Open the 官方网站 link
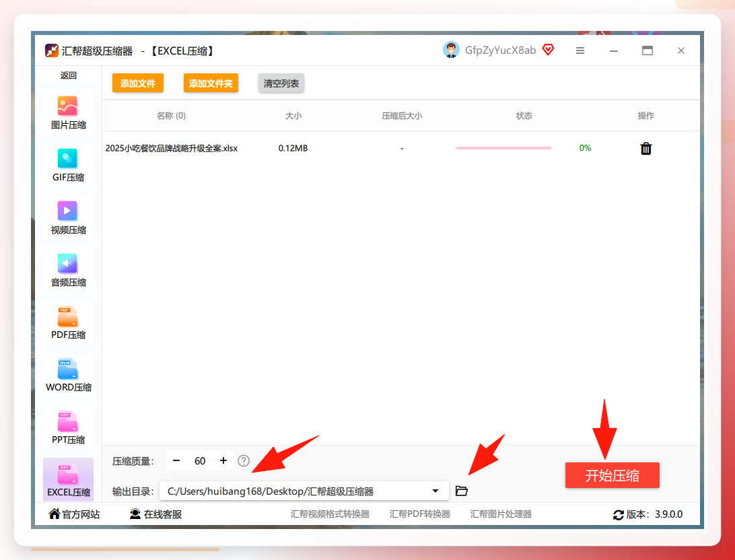The height and width of the screenshot is (560, 735). click(x=75, y=514)
